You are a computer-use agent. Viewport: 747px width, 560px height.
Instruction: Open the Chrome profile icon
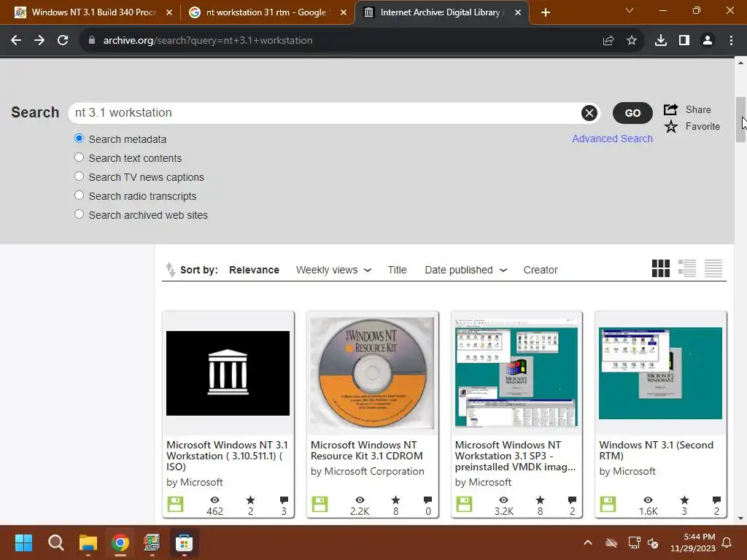(708, 41)
